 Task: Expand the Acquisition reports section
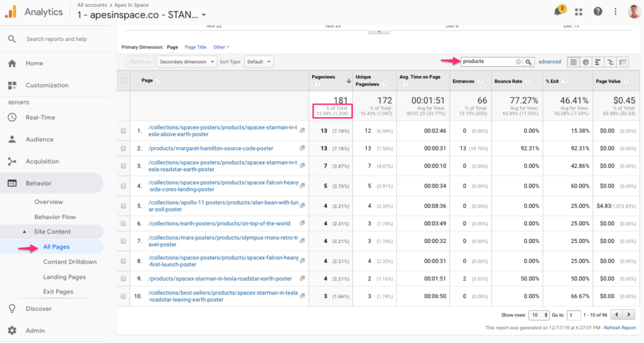[x=42, y=162]
